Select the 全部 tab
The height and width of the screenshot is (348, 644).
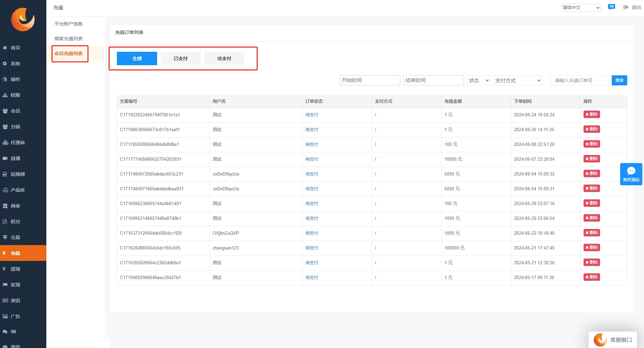tap(137, 59)
